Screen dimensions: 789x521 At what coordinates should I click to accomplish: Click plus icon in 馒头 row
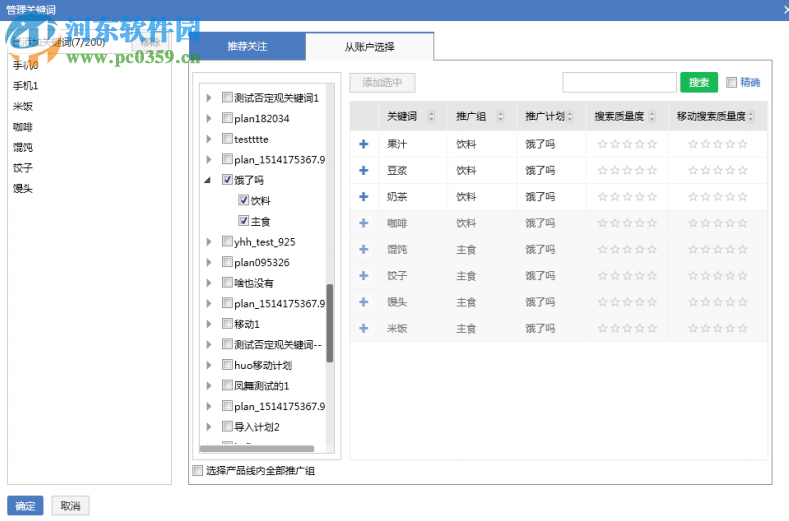tap(363, 302)
